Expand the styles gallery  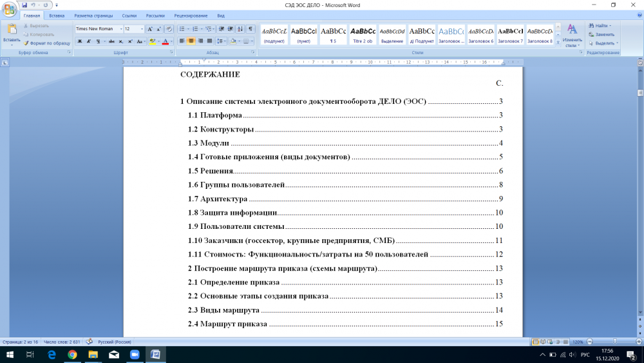pos(558,43)
